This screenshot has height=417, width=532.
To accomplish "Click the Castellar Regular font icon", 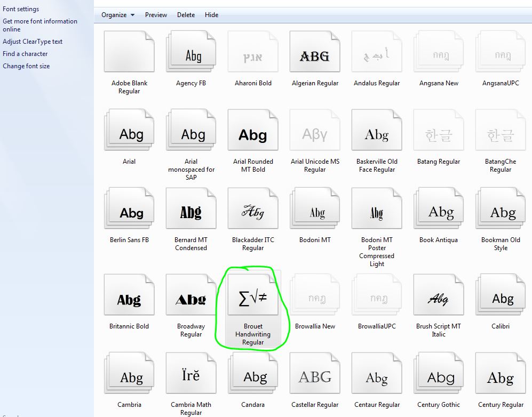I will 315,376.
